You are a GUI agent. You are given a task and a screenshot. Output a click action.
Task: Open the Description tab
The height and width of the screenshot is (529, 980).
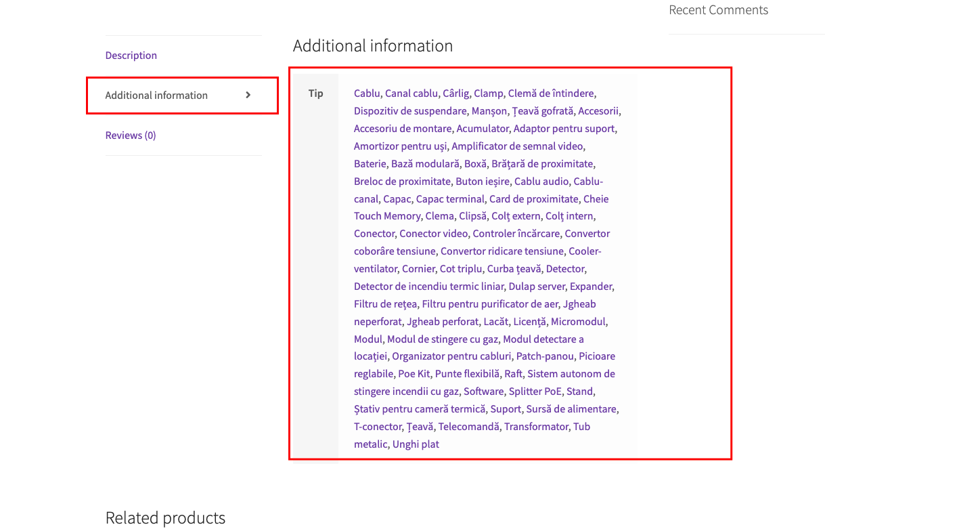[x=131, y=56]
